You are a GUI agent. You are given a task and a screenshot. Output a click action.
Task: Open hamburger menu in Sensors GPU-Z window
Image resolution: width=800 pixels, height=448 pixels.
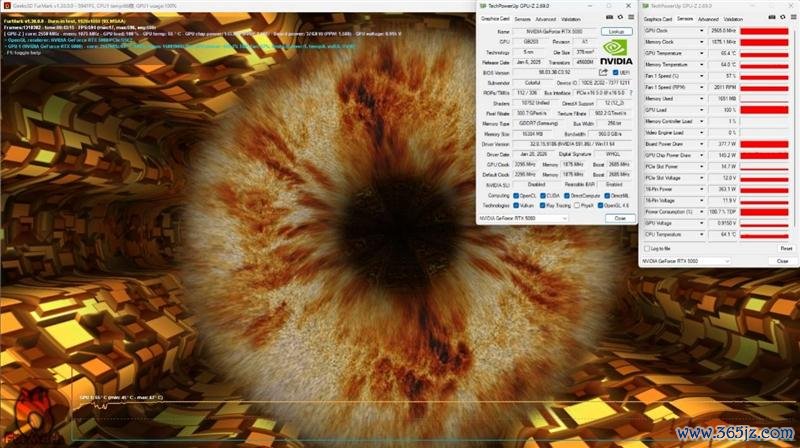(x=794, y=18)
